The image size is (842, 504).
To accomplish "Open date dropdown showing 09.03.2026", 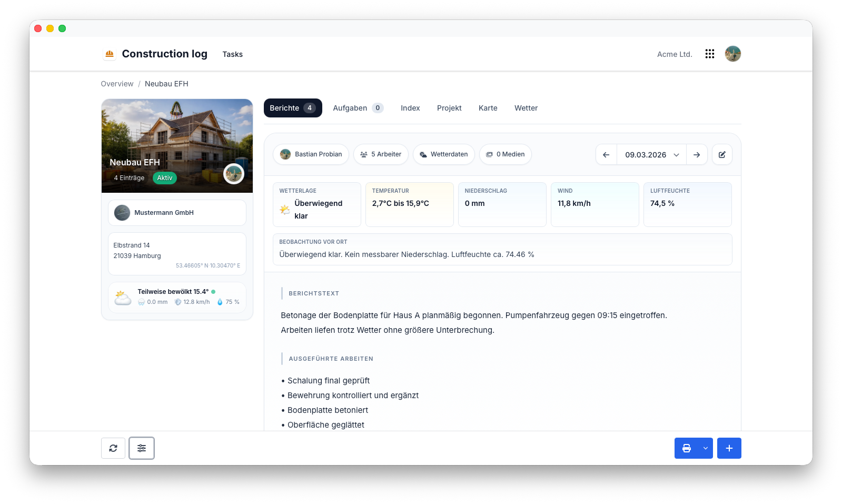I will click(x=652, y=155).
